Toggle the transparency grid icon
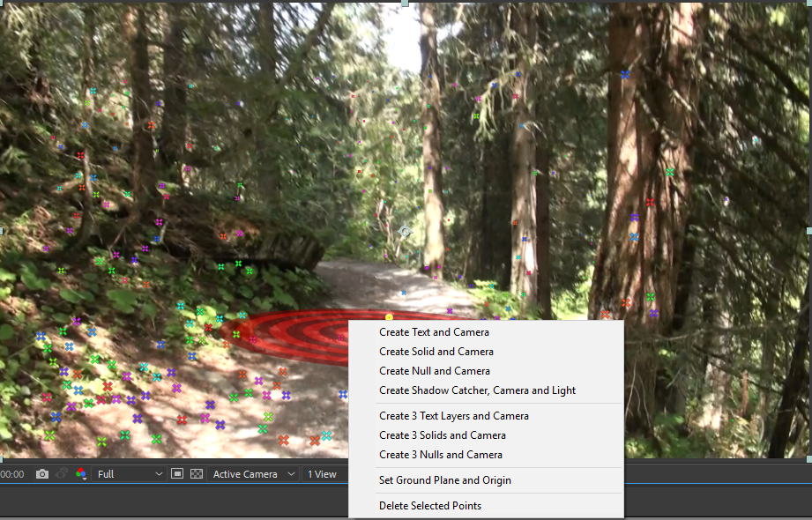 tap(197, 473)
